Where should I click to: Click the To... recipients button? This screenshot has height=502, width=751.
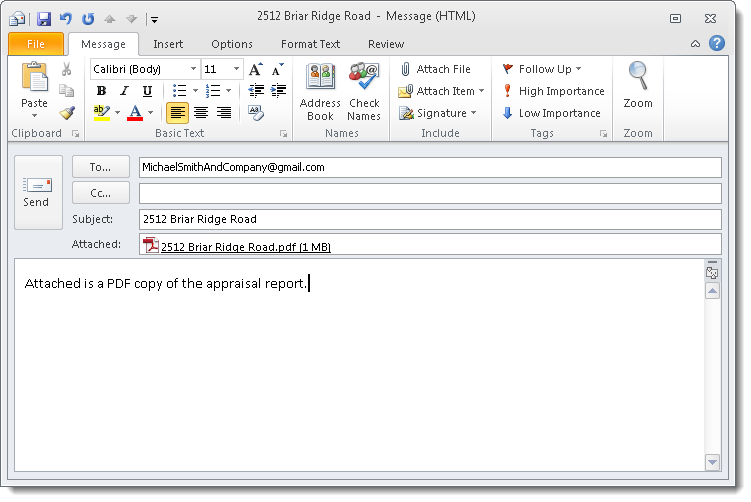click(x=100, y=168)
